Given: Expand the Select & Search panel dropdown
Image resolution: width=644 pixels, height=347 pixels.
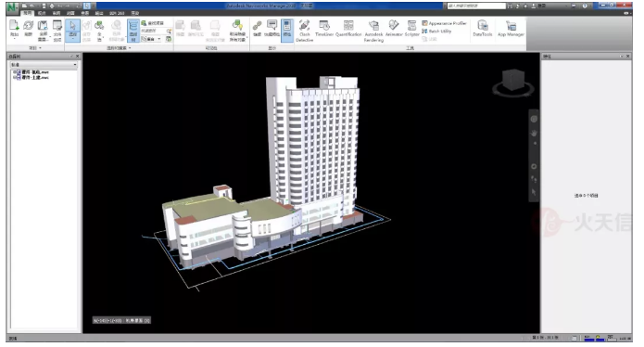Looking at the screenshot, I should 130,48.
